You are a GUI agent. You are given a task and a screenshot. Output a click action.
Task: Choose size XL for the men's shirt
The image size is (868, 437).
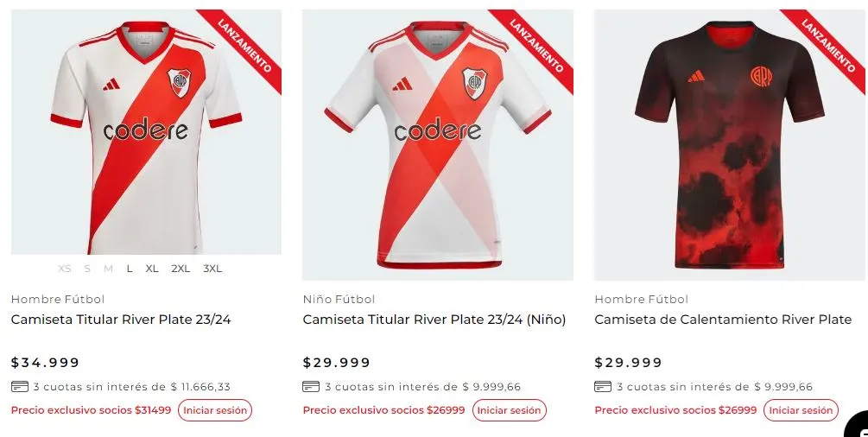click(x=152, y=269)
